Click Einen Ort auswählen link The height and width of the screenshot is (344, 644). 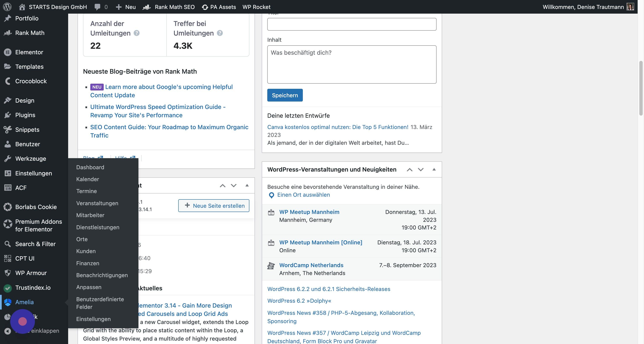(x=303, y=195)
